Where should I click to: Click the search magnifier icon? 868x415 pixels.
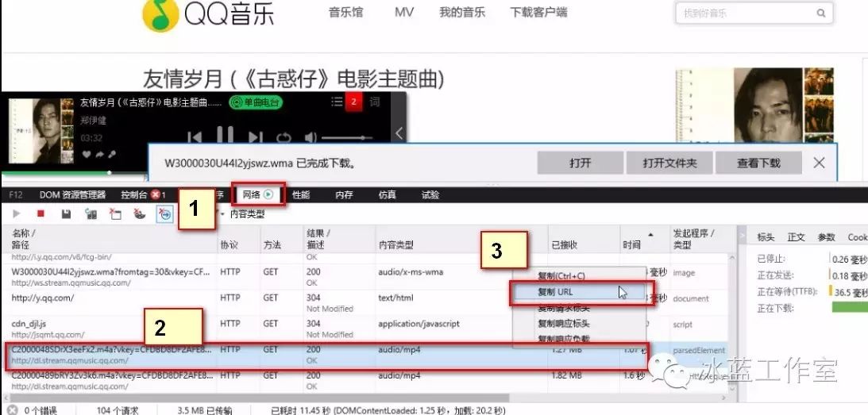(821, 13)
